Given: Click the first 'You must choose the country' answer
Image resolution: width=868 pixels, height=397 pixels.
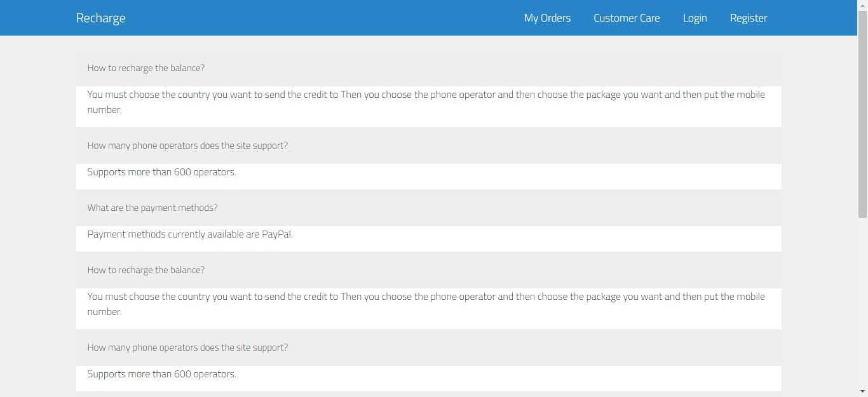Looking at the screenshot, I should click(426, 102).
